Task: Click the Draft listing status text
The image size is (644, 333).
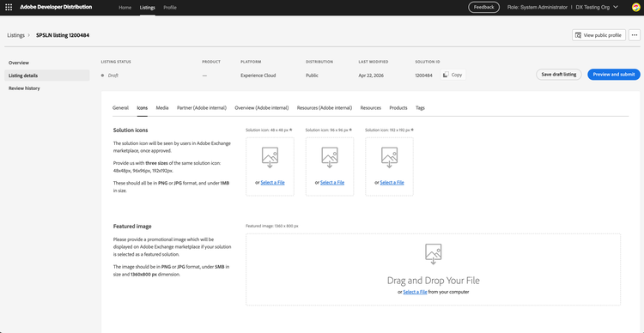Action: pyautogui.click(x=113, y=76)
